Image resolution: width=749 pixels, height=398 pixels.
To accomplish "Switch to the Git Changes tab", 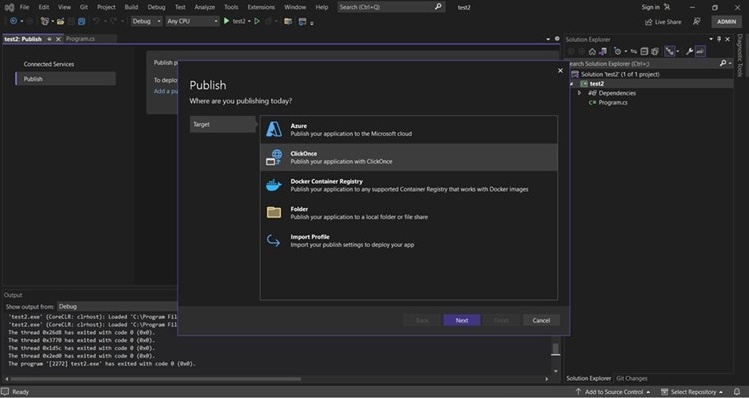I will point(631,378).
